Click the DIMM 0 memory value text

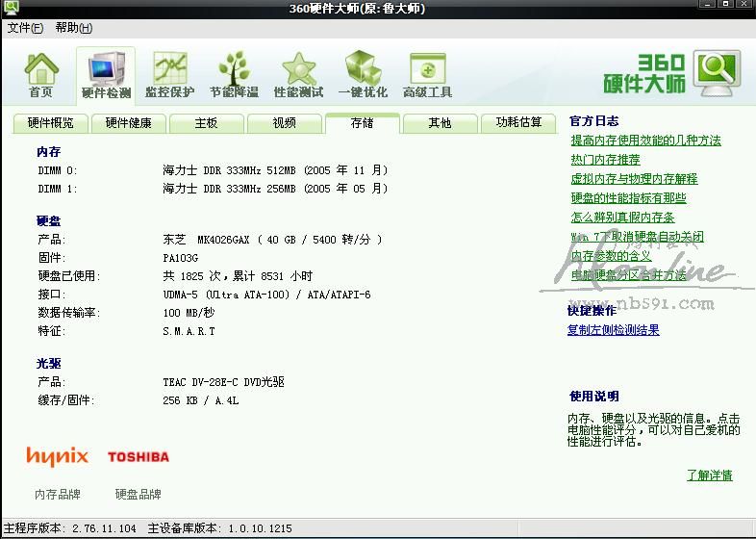[x=275, y=170]
